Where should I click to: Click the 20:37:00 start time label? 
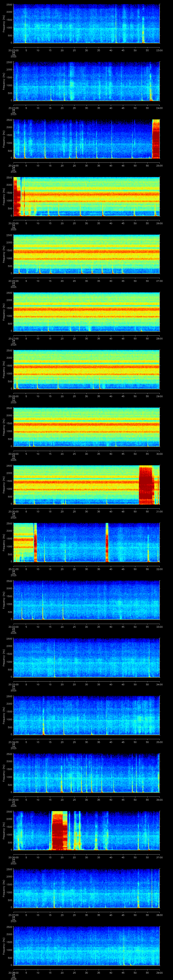coord(13,915)
